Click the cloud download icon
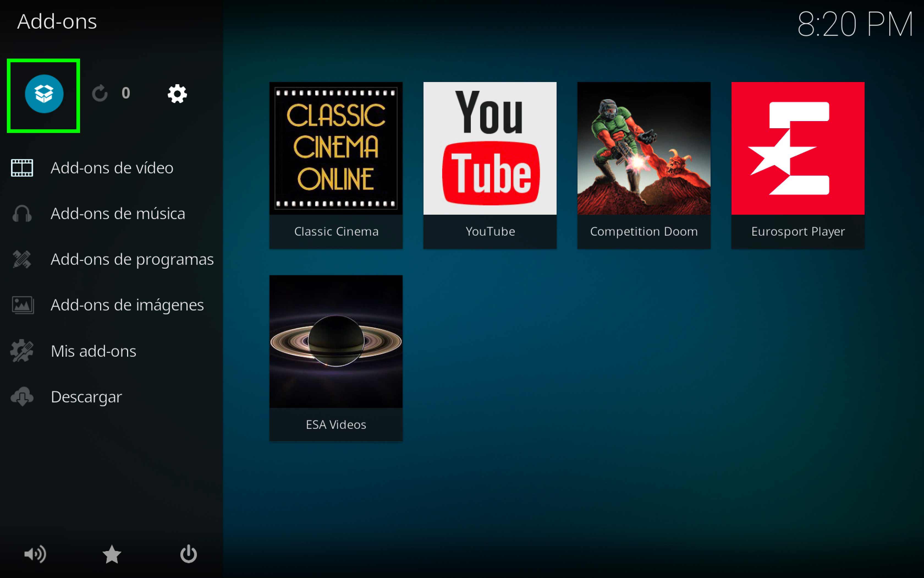924x578 pixels. [x=22, y=396]
